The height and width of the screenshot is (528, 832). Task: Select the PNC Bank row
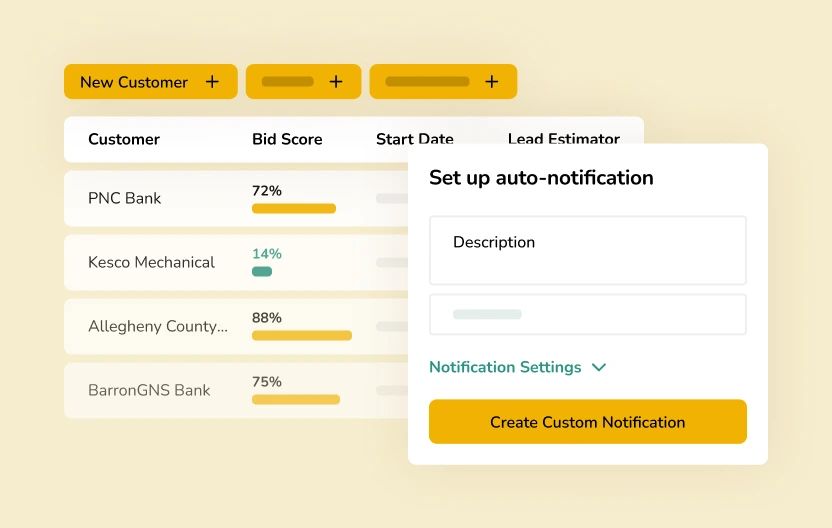coord(236,198)
